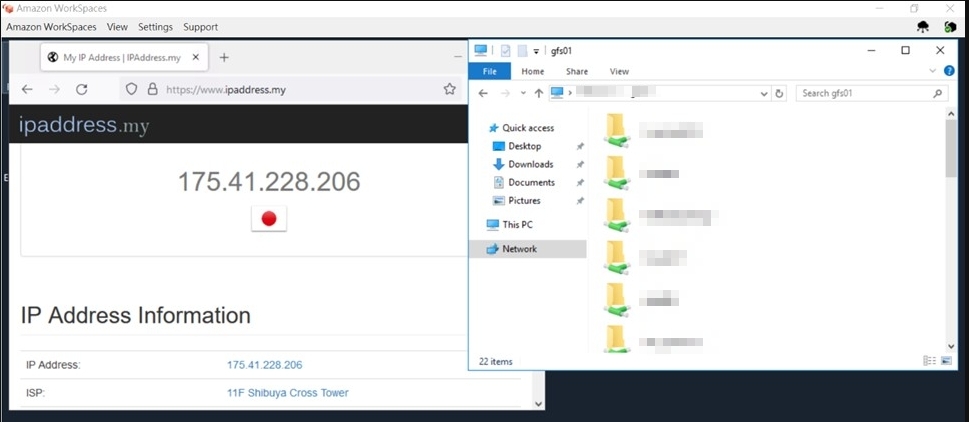
Task: Open the Settings menu in Amazon WorkSpaces
Action: pyautogui.click(x=155, y=27)
